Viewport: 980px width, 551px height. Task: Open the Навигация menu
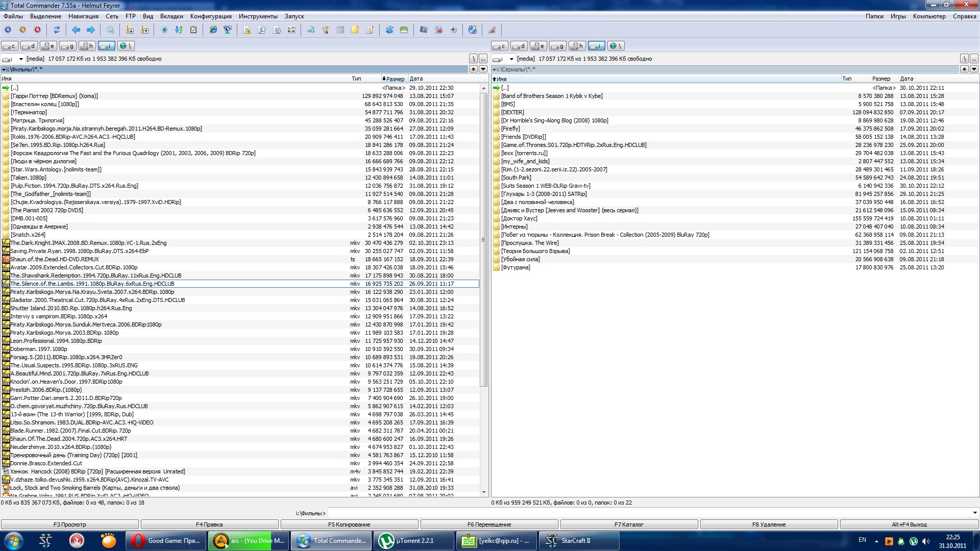(x=83, y=16)
